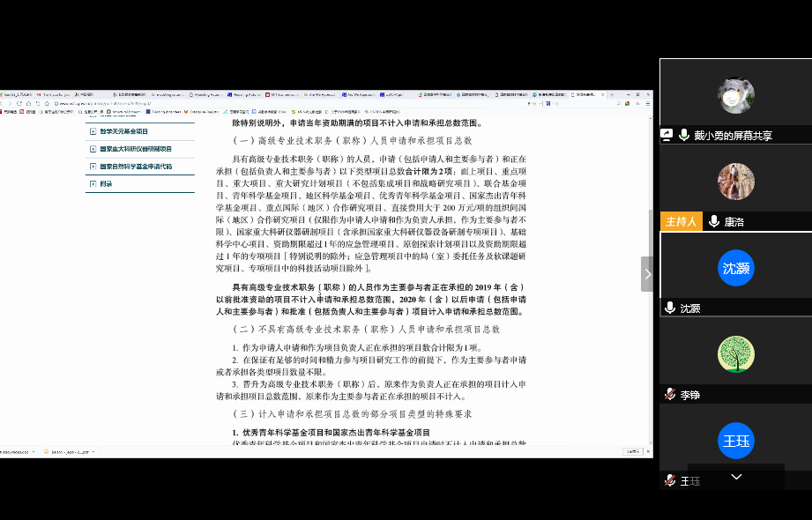Click the microphone icon next to 沈灏

coord(670,308)
